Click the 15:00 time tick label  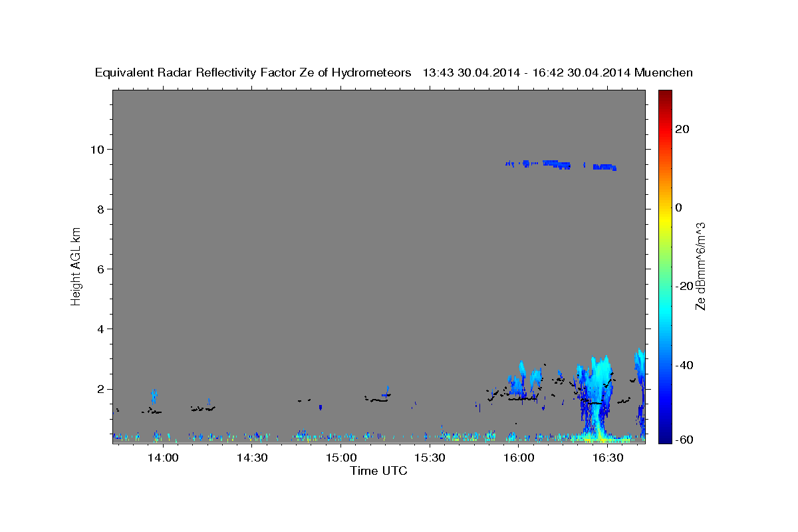coord(341,458)
